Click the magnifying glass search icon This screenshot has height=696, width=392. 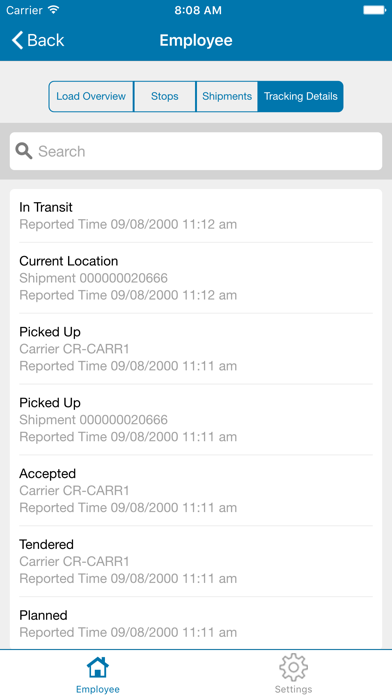(x=24, y=151)
